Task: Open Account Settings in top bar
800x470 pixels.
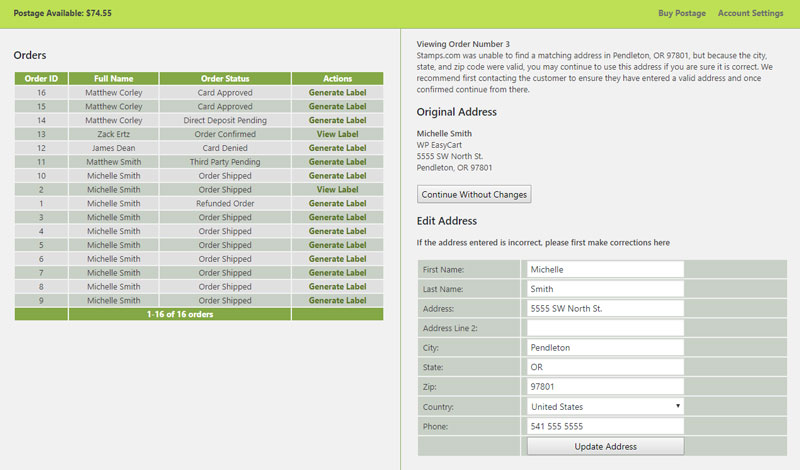Action: pyautogui.click(x=750, y=13)
